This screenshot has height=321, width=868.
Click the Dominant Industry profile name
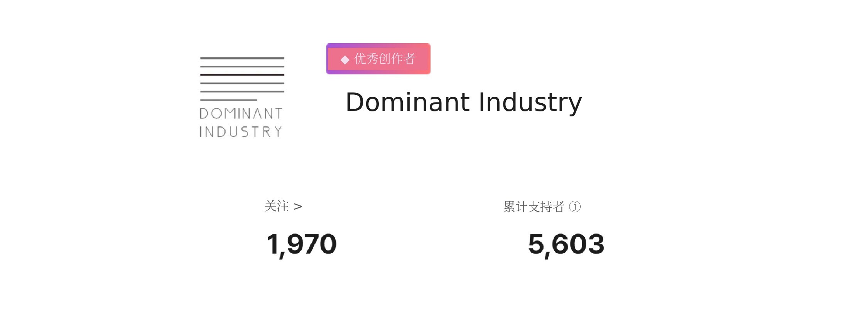463,103
